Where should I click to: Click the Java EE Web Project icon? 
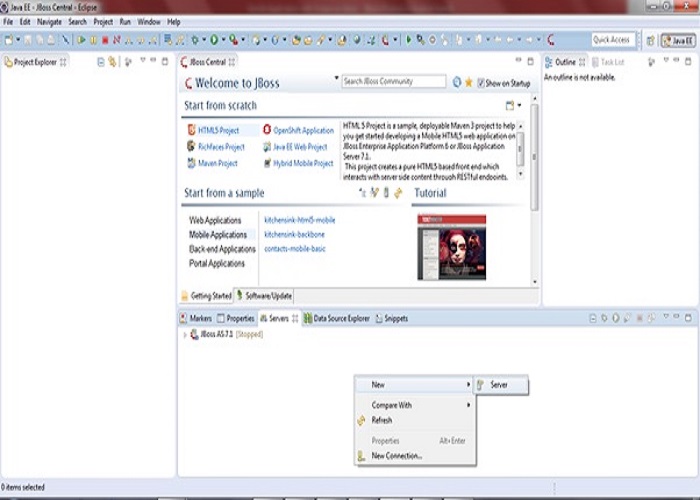click(267, 146)
